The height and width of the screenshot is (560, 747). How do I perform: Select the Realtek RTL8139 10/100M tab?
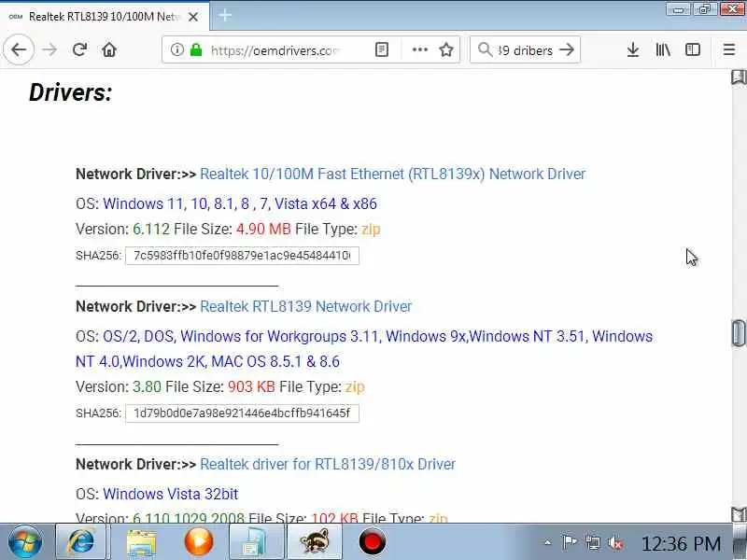[x=104, y=17]
